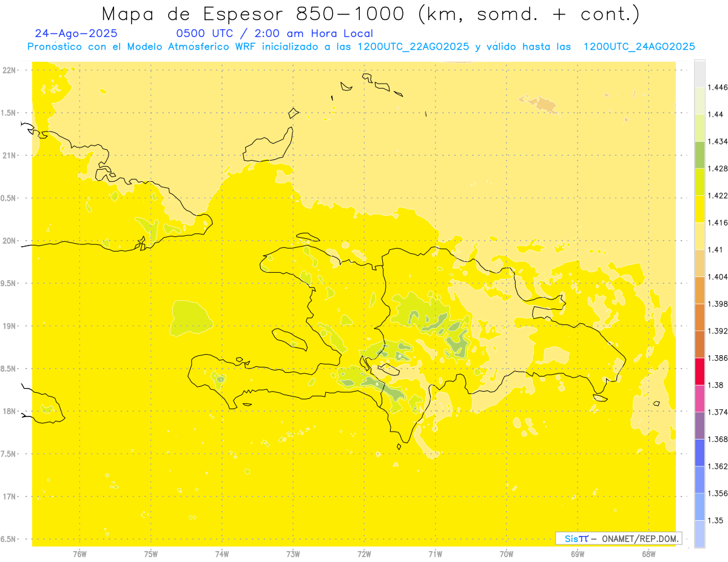The height and width of the screenshot is (562, 728).
Task: Click the '1.422' colorbar value
Action: pos(718,195)
